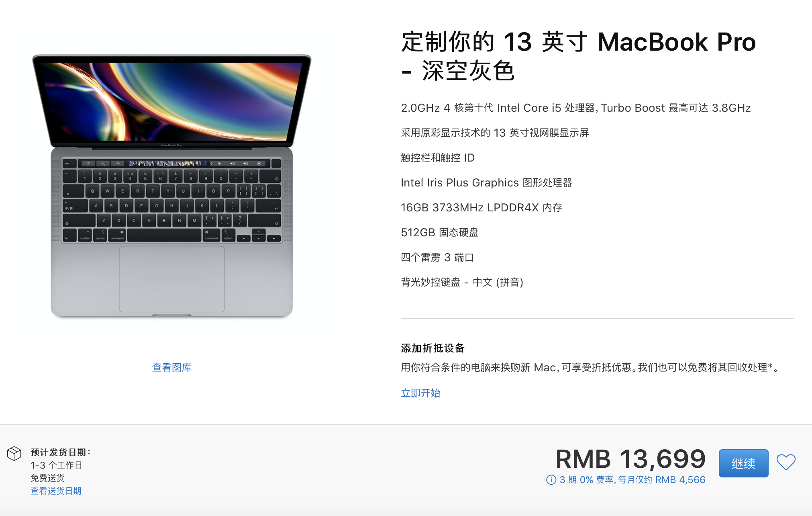The height and width of the screenshot is (516, 812).
Task: Click the info circle beside installment text
Action: pyautogui.click(x=551, y=480)
